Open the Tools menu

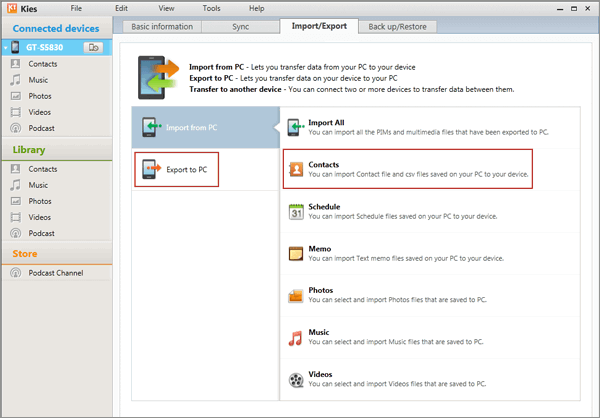coord(211,8)
